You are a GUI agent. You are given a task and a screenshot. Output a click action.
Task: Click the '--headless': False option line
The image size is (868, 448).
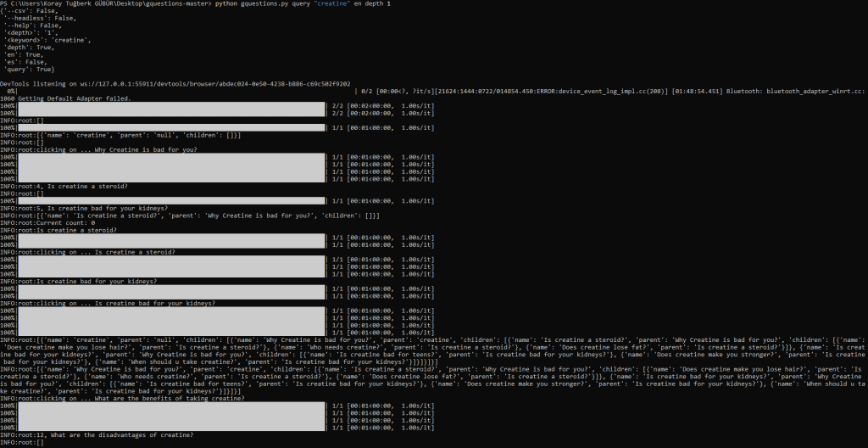point(39,19)
